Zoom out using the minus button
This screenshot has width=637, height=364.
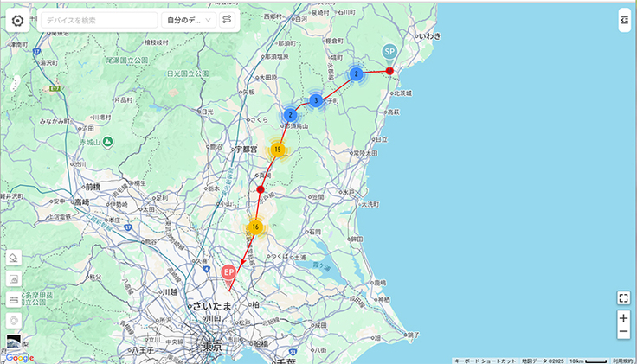pos(623,333)
